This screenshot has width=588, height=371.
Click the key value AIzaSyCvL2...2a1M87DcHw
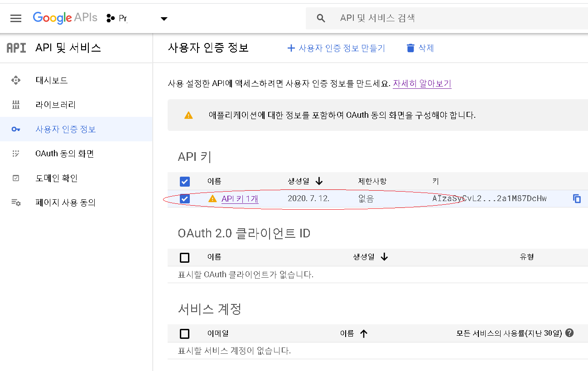[x=490, y=199]
